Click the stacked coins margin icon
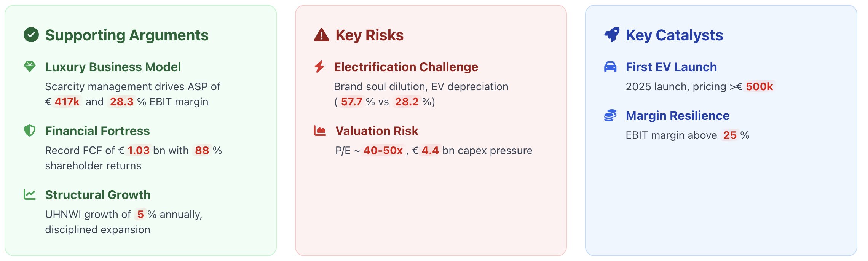This screenshot has width=868, height=261. (610, 115)
